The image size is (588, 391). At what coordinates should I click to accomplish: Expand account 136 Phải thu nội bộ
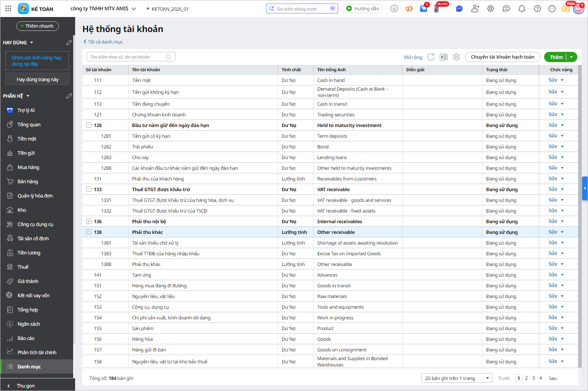[x=89, y=221]
